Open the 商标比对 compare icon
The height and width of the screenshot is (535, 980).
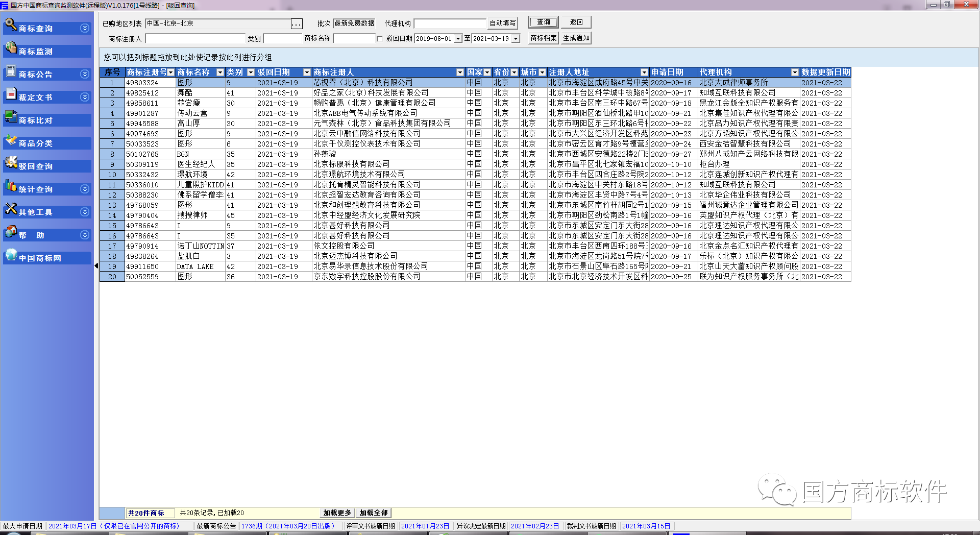[x=11, y=117]
